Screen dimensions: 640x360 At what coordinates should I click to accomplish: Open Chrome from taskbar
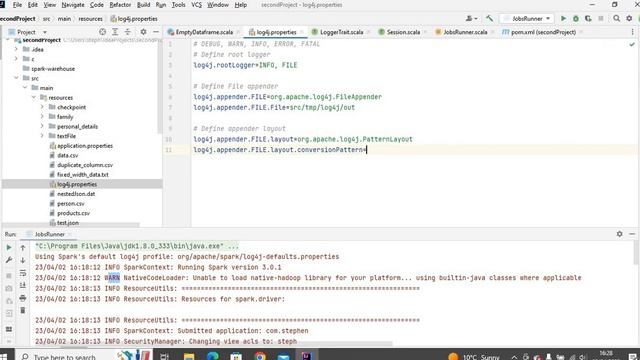(x=260, y=356)
